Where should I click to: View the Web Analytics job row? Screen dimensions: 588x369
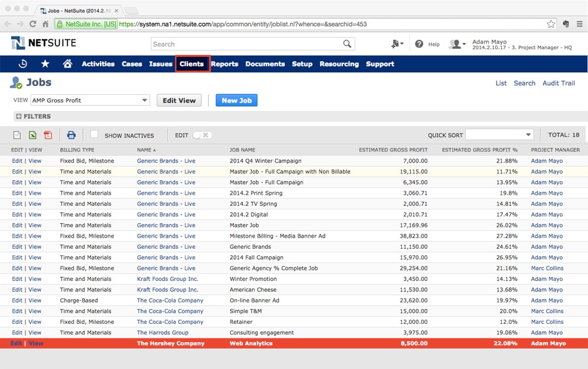pyautogui.click(x=36, y=343)
